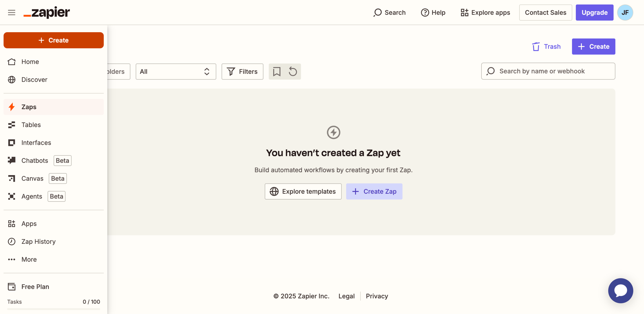Screen dimensions: 644x314
Task: Open the Filters panel
Action: [x=242, y=71]
